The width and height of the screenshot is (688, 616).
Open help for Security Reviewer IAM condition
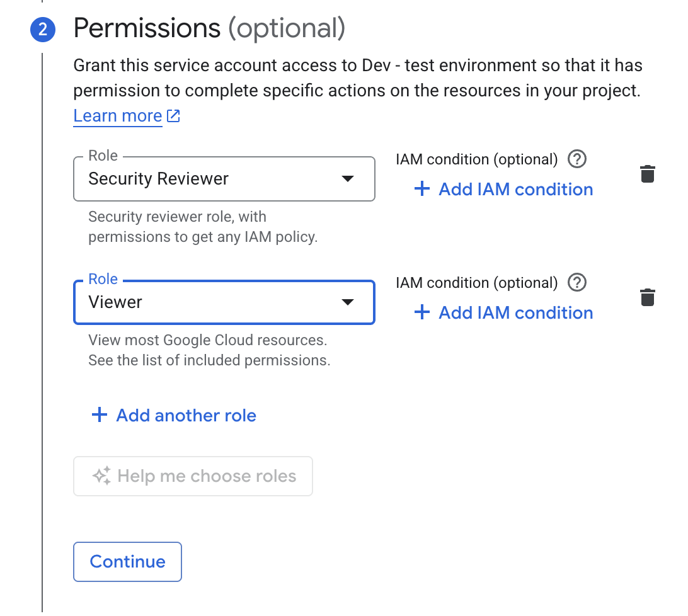tap(576, 159)
